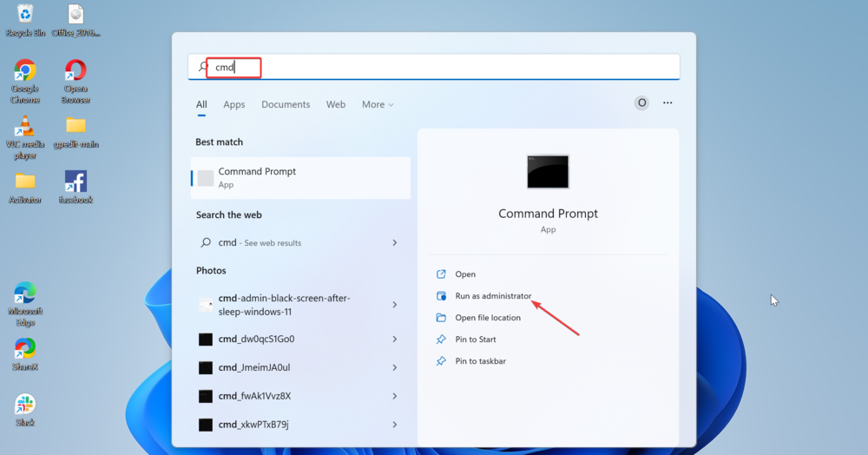This screenshot has width=868, height=455.
Task: Choose Pin to Start
Action: (x=476, y=340)
